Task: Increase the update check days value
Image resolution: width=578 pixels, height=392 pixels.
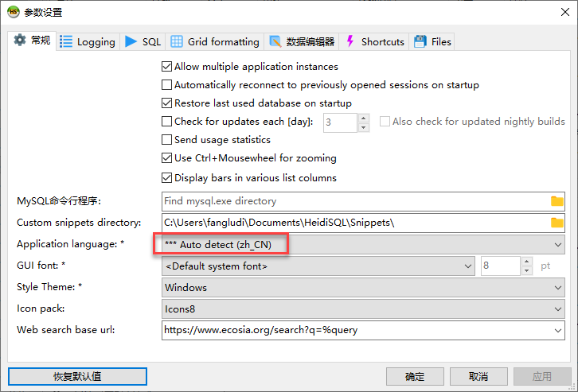Action: (364, 118)
